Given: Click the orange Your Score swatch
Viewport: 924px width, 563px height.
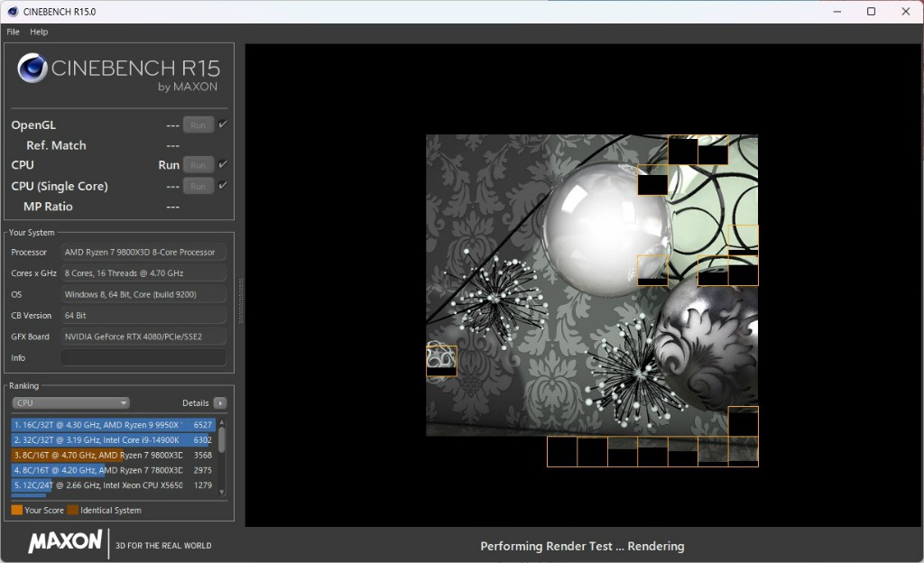Looking at the screenshot, I should click(16, 511).
